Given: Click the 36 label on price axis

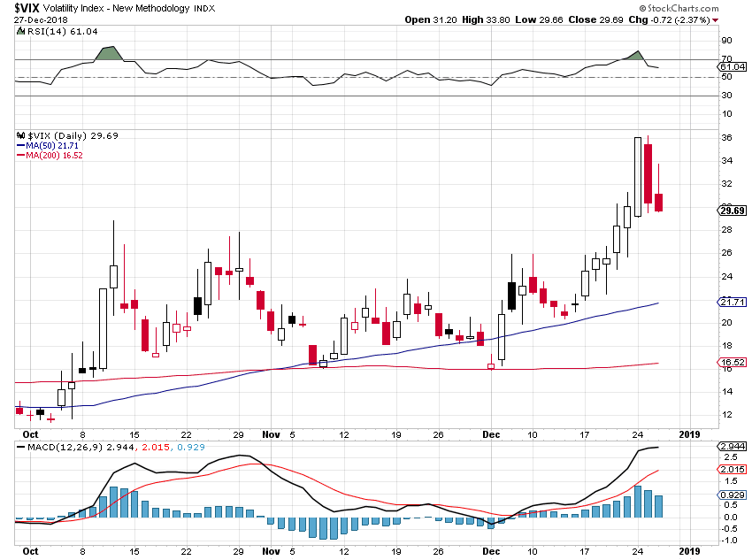Looking at the screenshot, I should click(x=726, y=138).
